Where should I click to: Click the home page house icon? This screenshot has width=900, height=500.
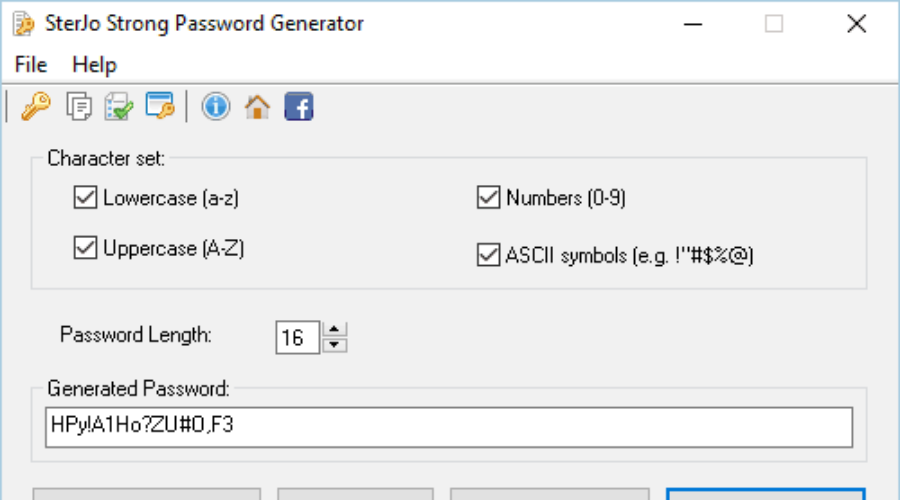coord(257,106)
